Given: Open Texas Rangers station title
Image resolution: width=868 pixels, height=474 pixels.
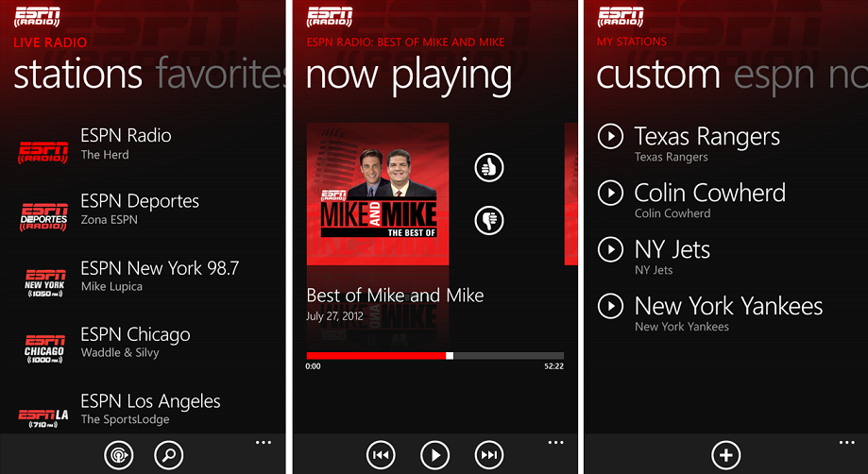Looking at the screenshot, I should (x=706, y=136).
